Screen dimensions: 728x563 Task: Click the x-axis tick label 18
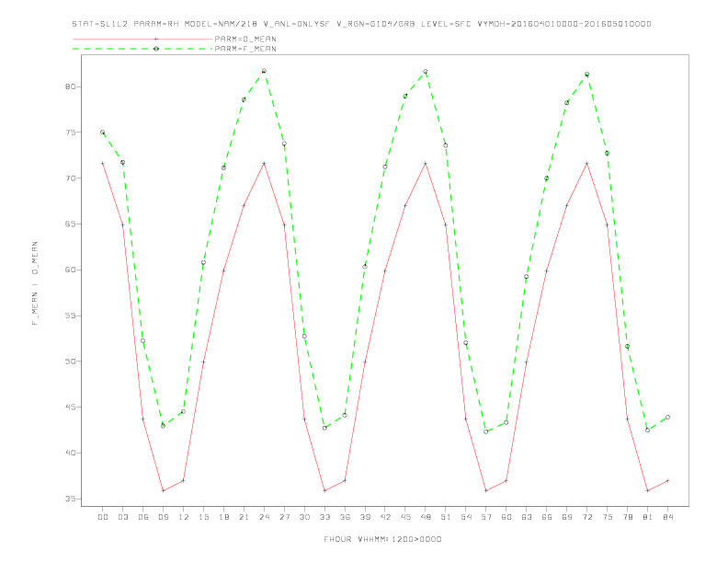tap(223, 517)
